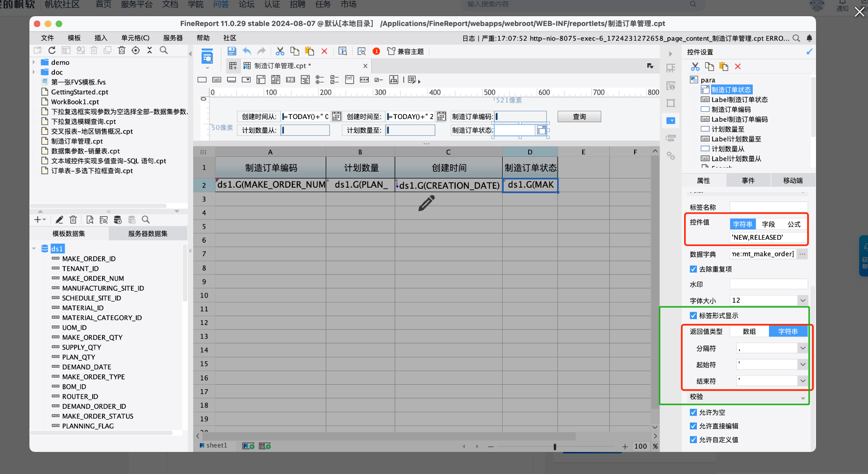The image size is (868, 474).
Task: Toggle the 去除重复项 checkbox
Action: (x=693, y=269)
